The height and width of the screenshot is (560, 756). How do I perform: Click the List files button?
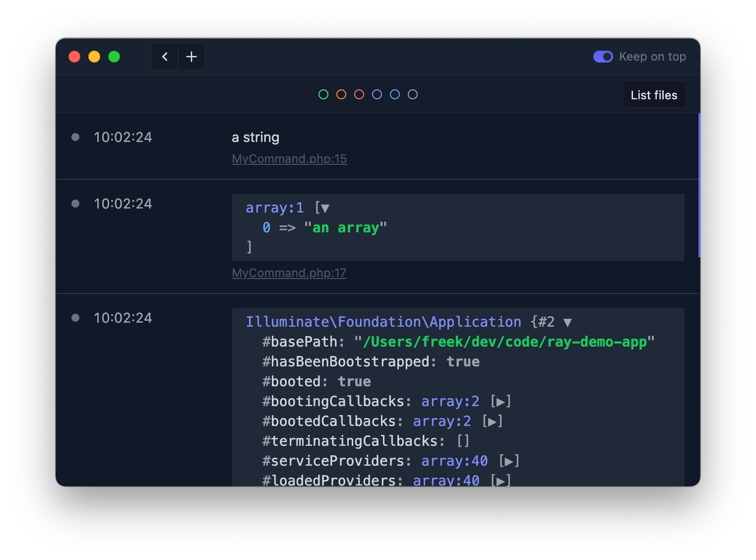pos(654,95)
